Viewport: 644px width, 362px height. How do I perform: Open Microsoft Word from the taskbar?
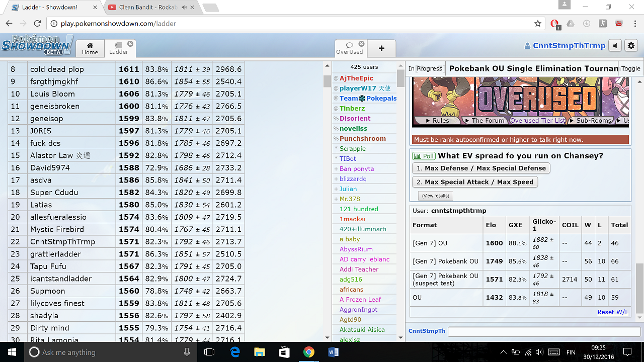(333, 352)
